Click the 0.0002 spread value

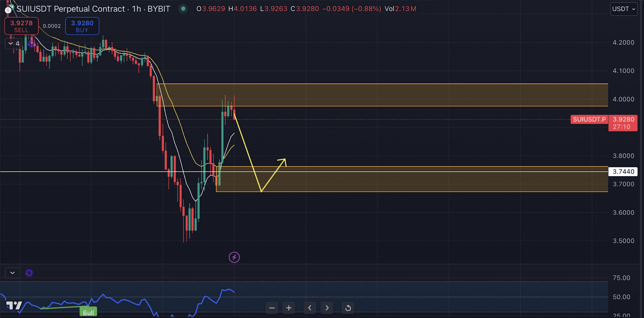tap(52, 26)
